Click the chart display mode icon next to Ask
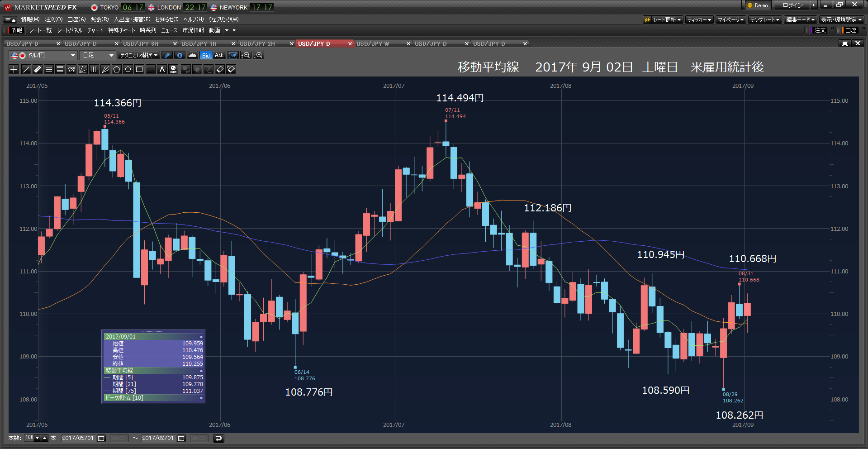 coord(233,55)
